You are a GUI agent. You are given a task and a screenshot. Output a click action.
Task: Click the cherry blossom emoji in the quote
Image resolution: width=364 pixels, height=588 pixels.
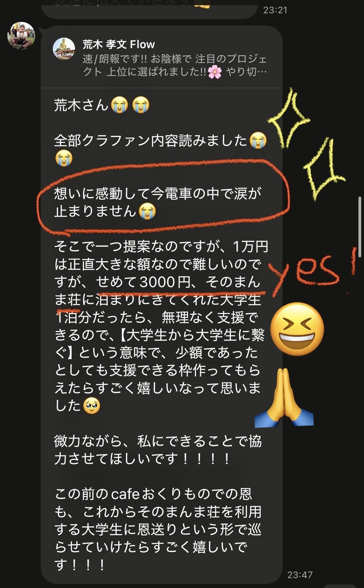(x=215, y=72)
